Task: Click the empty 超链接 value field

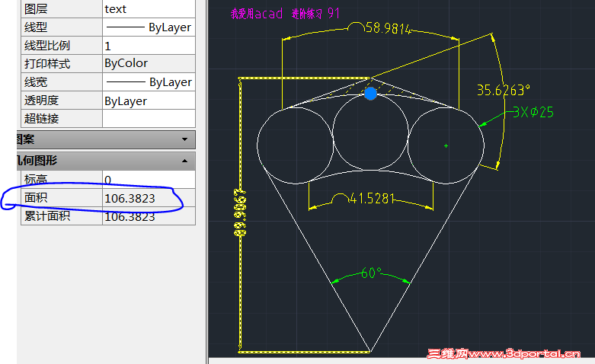Action: pyautogui.click(x=149, y=118)
